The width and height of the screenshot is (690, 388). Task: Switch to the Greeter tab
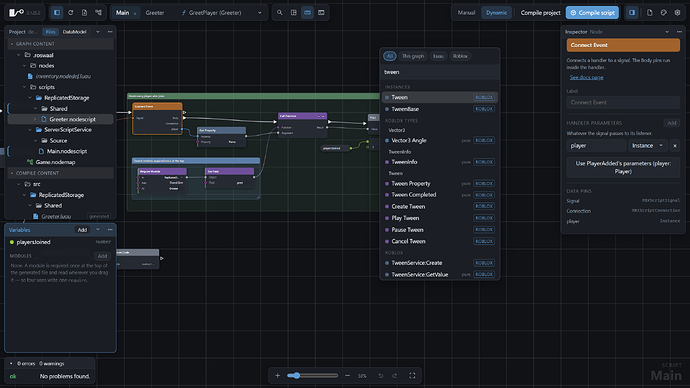155,13
